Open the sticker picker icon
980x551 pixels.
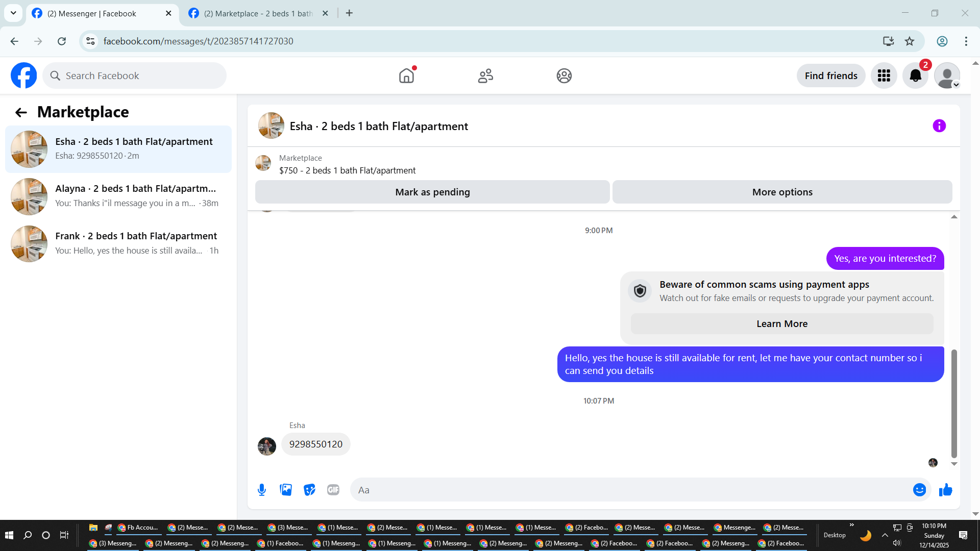click(x=309, y=490)
